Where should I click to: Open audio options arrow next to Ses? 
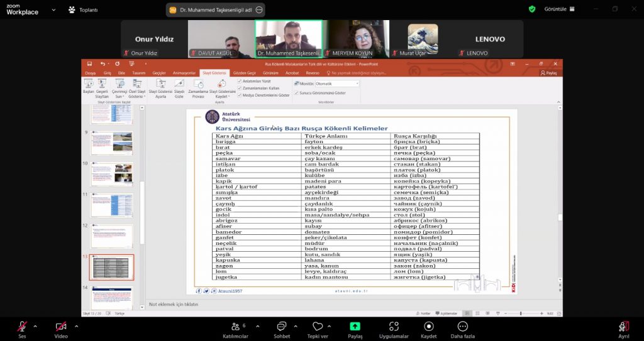pyautogui.click(x=35, y=327)
